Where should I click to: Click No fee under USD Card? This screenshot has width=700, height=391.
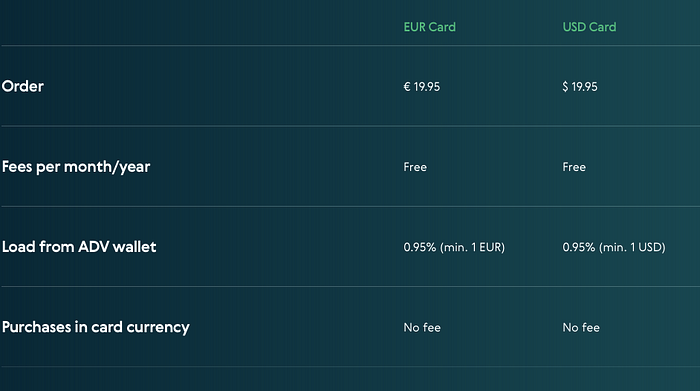(581, 328)
